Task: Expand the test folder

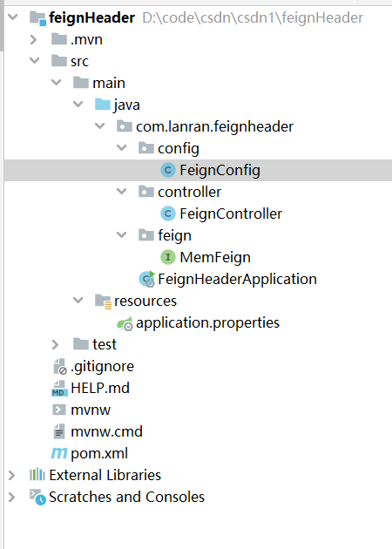Action: pyautogui.click(x=55, y=344)
